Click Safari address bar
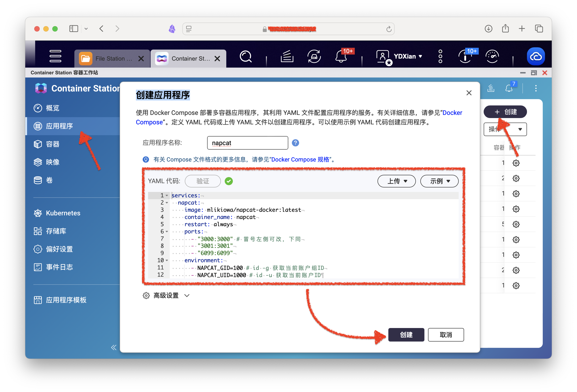The image size is (577, 392). pyautogui.click(x=288, y=29)
